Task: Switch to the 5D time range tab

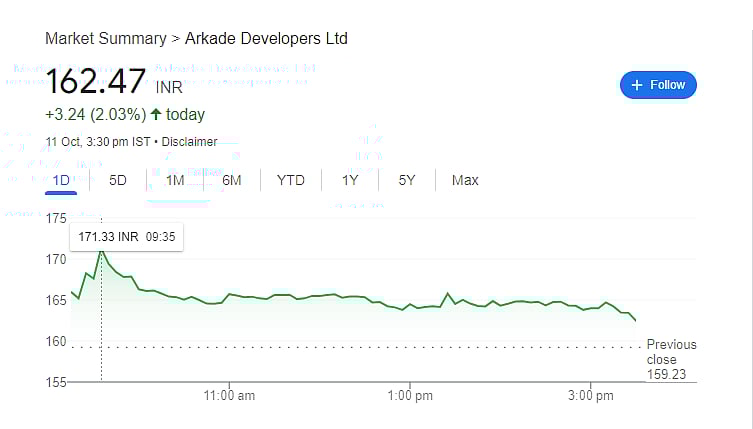Action: coord(118,180)
